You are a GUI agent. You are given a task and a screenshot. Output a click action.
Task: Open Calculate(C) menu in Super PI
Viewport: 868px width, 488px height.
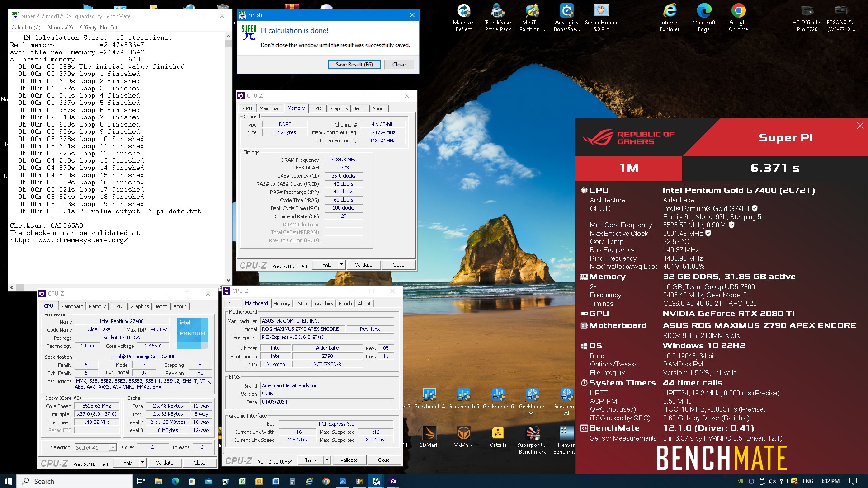26,28
